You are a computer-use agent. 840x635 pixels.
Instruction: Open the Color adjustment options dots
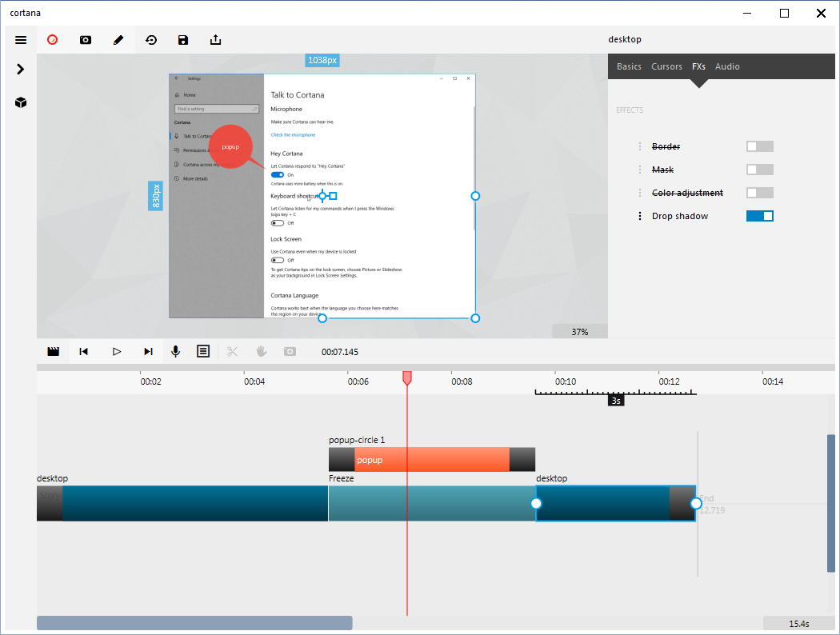point(640,193)
